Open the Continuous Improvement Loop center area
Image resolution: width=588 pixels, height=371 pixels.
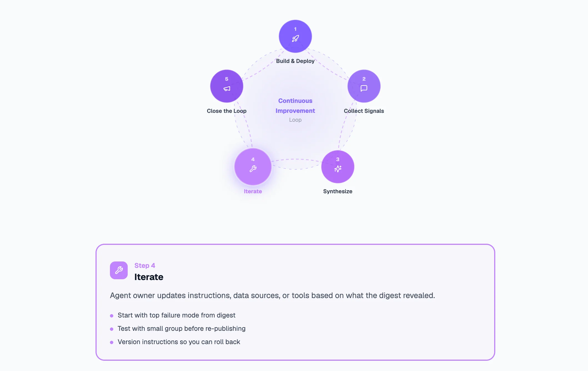tap(295, 110)
